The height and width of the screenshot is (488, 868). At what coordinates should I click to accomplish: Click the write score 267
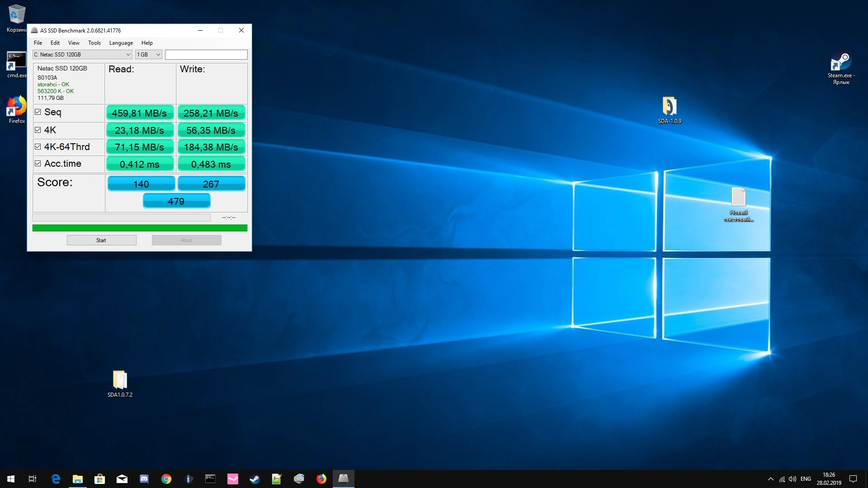(211, 183)
